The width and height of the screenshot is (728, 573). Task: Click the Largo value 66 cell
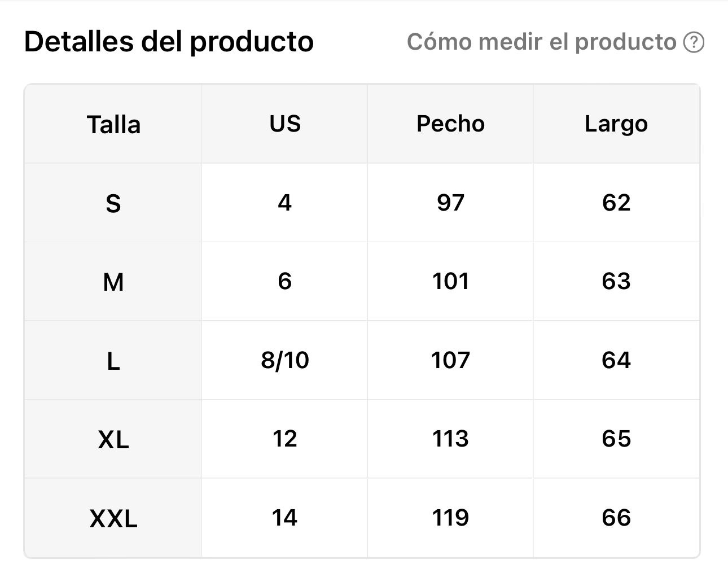[x=616, y=518]
